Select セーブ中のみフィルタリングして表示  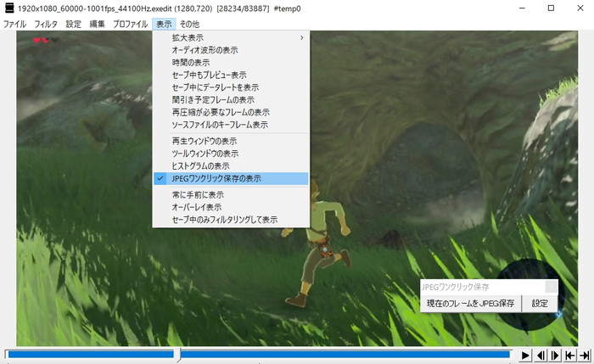[x=231, y=220]
